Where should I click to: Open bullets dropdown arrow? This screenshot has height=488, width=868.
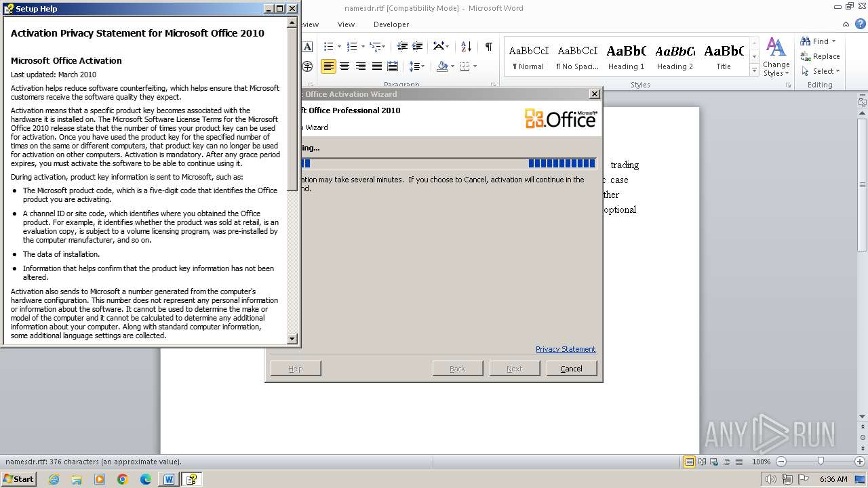(x=339, y=46)
